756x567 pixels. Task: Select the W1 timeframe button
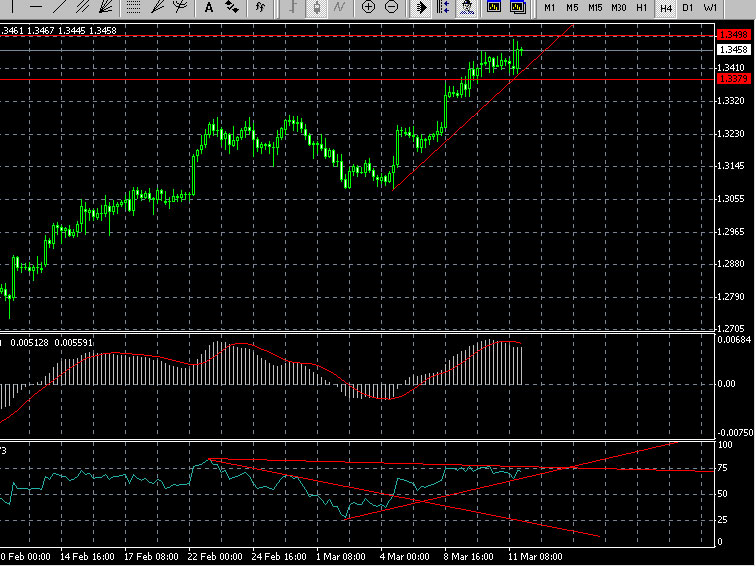pyautogui.click(x=710, y=7)
